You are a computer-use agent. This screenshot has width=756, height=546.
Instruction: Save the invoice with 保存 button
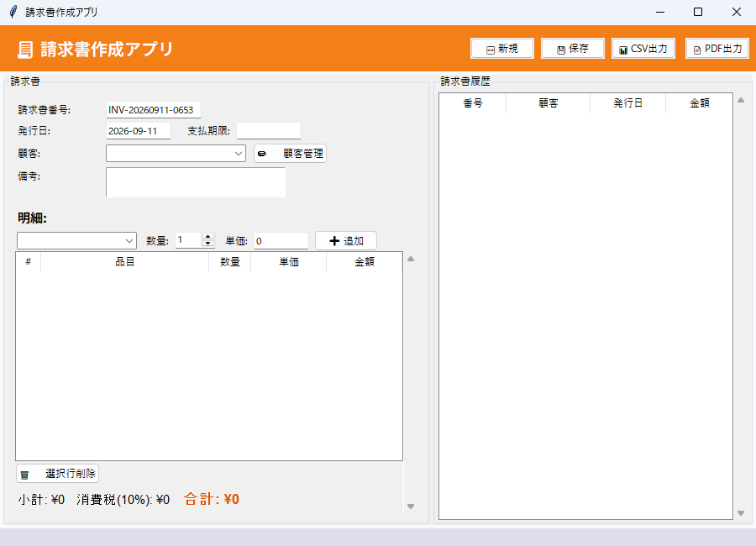click(x=572, y=49)
